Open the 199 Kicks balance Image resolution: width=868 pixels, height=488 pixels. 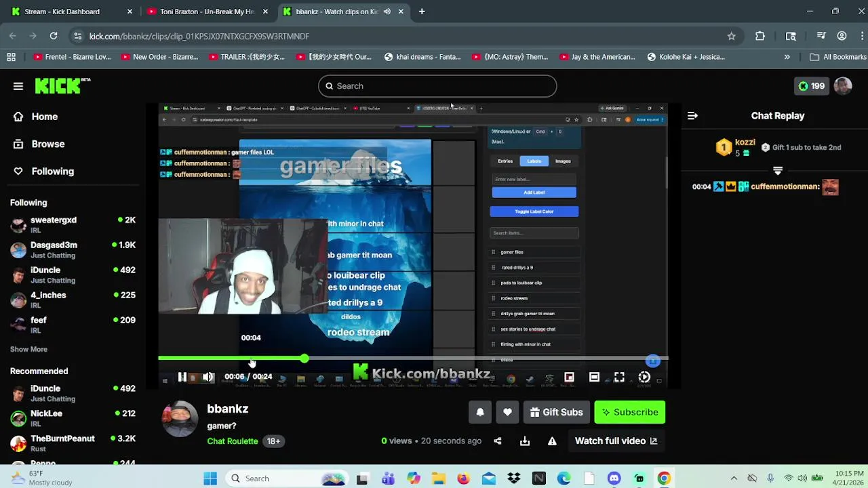click(x=811, y=86)
